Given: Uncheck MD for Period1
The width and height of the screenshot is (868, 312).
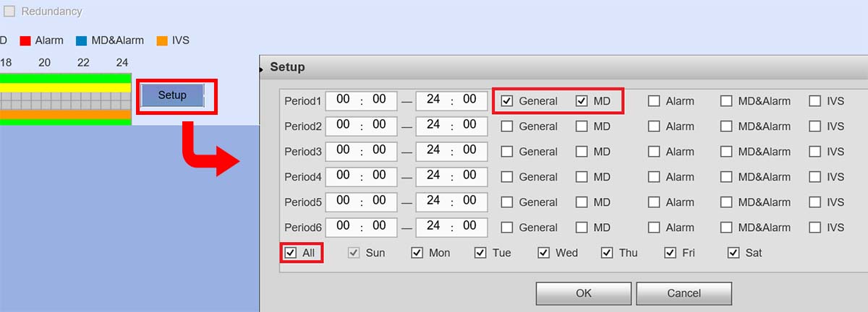Looking at the screenshot, I should point(582,101).
